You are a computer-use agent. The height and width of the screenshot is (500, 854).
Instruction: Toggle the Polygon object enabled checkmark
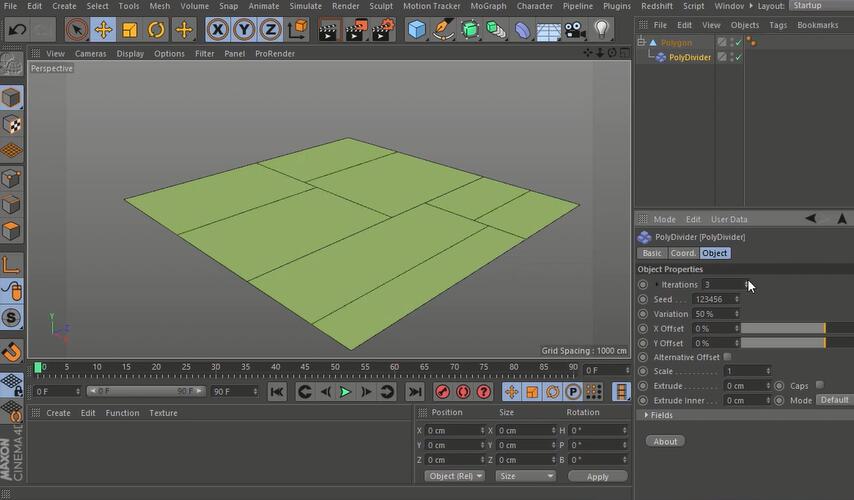pyautogui.click(x=738, y=42)
